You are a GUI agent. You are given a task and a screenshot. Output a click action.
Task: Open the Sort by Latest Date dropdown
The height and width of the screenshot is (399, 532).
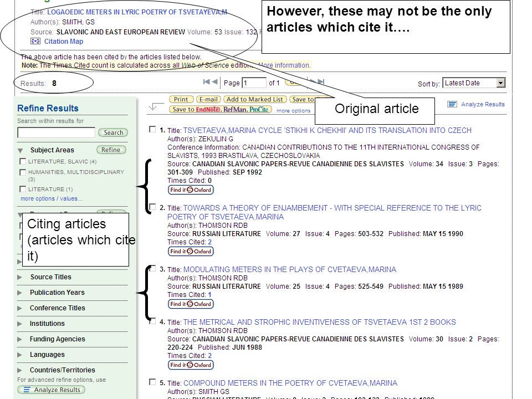tap(474, 83)
